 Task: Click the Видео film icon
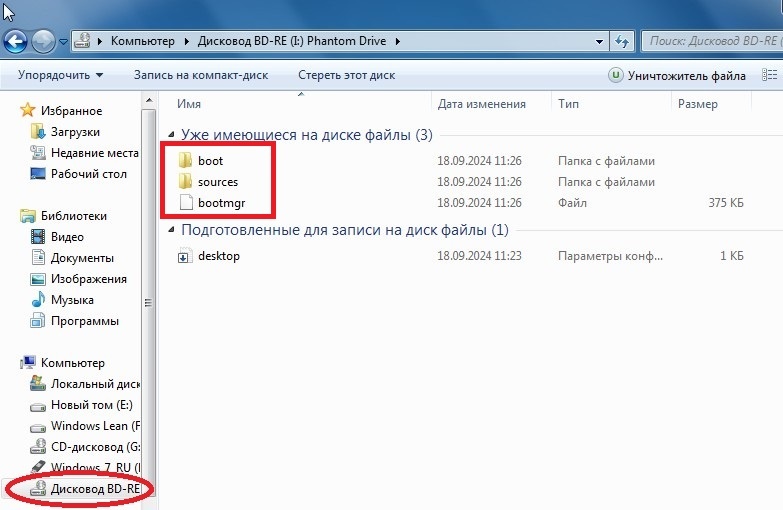[38, 237]
